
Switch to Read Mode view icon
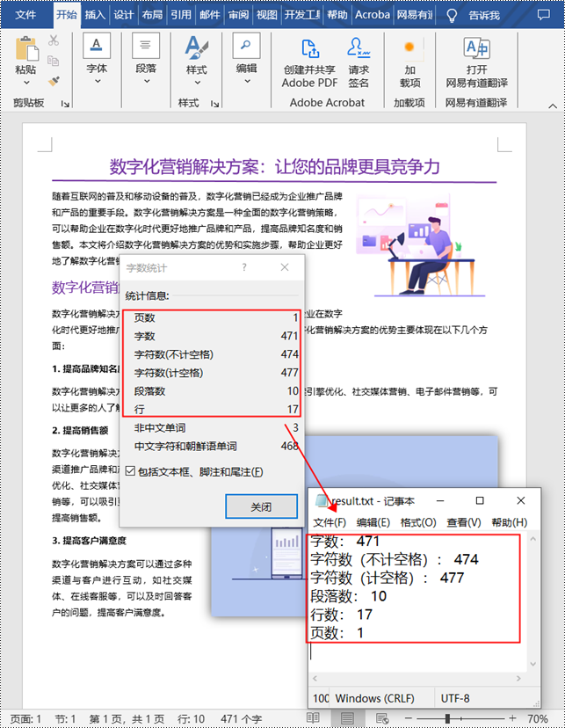(x=313, y=717)
